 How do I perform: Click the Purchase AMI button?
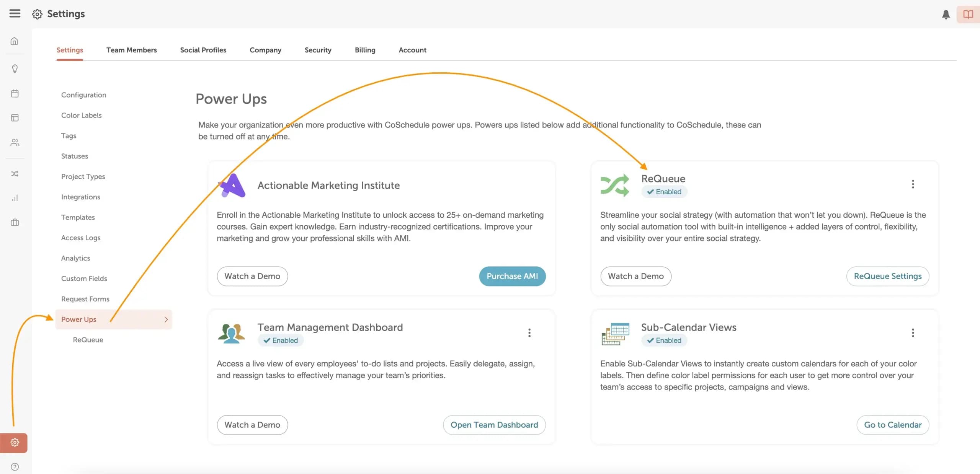[x=512, y=276]
